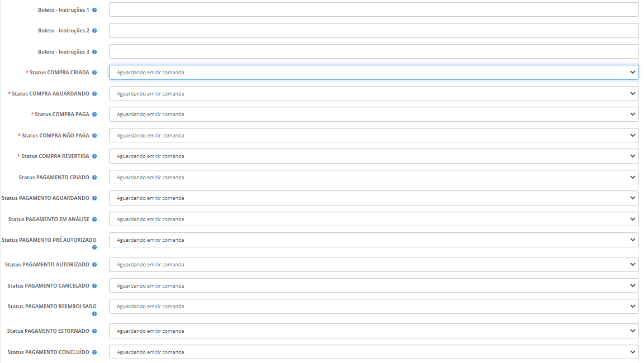Click help icon next to Status COMPRA PAGA
The width and height of the screenshot is (644, 363).
click(x=94, y=114)
